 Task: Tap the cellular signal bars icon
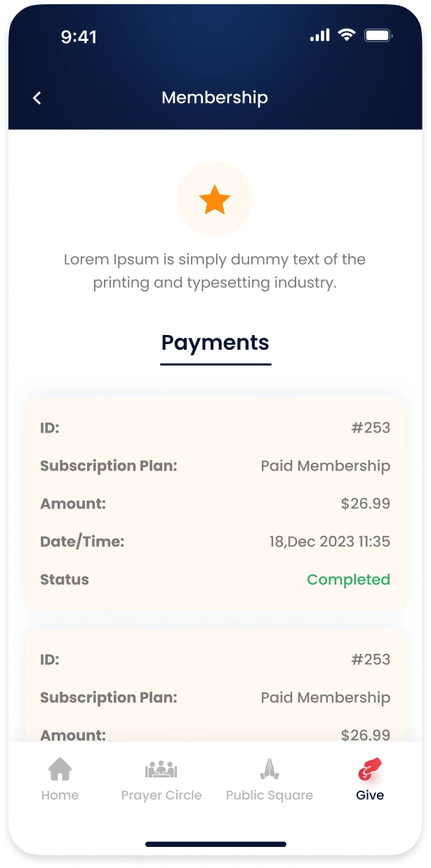[x=319, y=35]
